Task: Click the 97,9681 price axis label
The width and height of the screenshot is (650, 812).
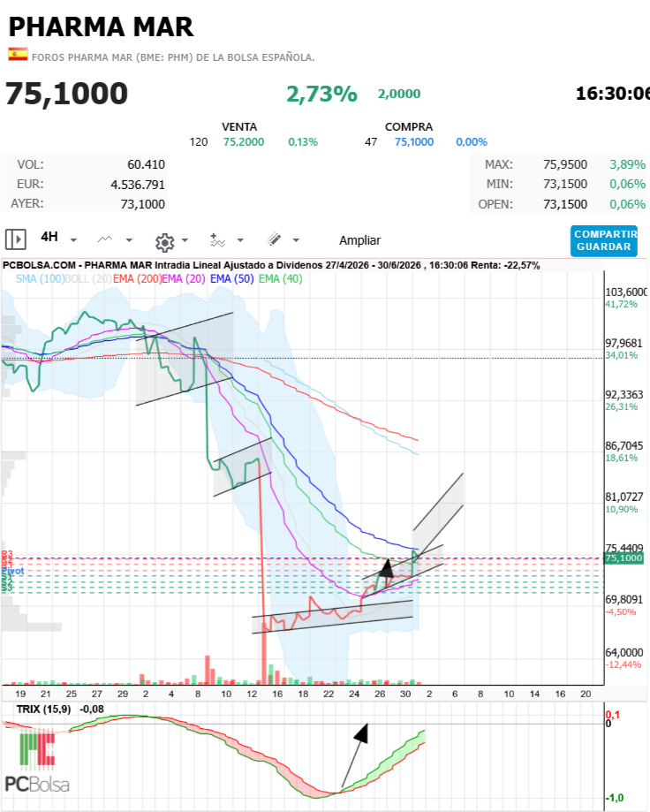Action: click(x=624, y=344)
